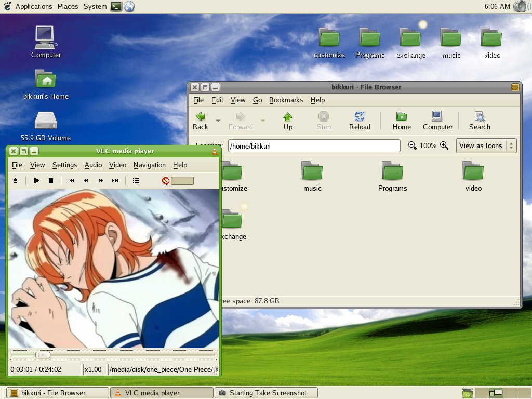
Task: Go Up one folder level
Action: pyautogui.click(x=288, y=121)
